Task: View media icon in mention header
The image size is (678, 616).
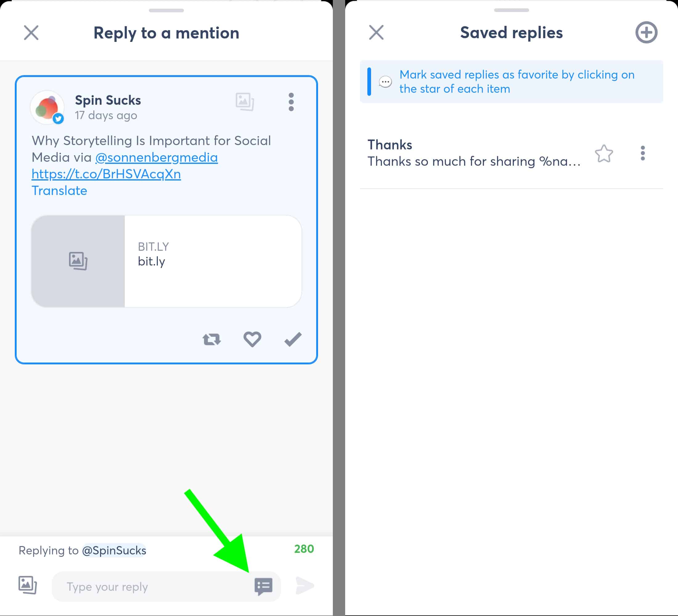Action: pos(245,102)
